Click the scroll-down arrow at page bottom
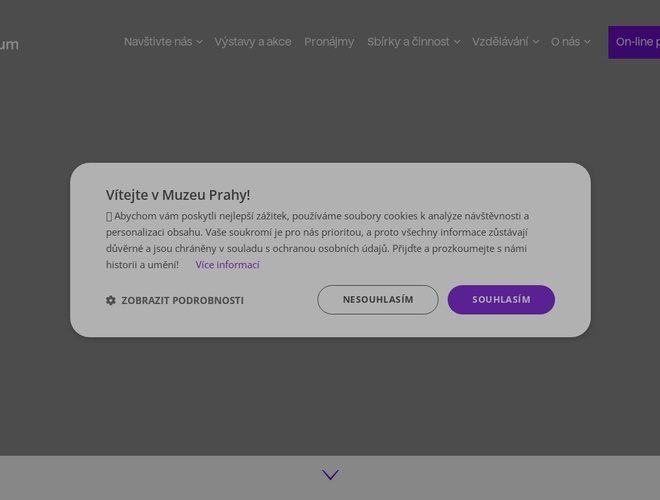660x500 pixels. [x=330, y=475]
